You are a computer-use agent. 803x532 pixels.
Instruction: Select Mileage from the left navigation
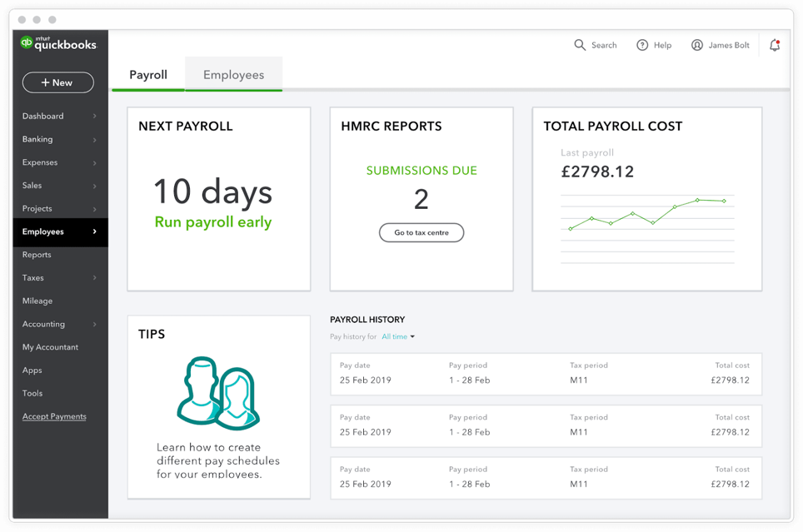(x=37, y=301)
